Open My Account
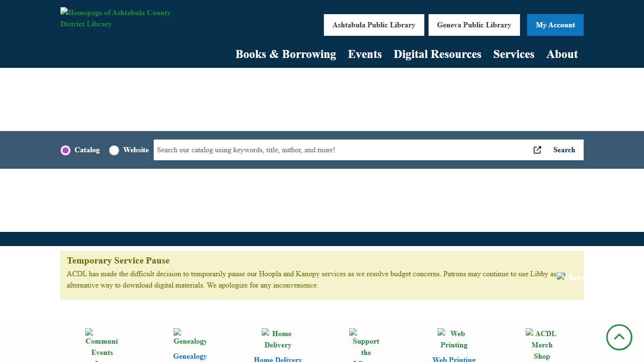 click(555, 25)
